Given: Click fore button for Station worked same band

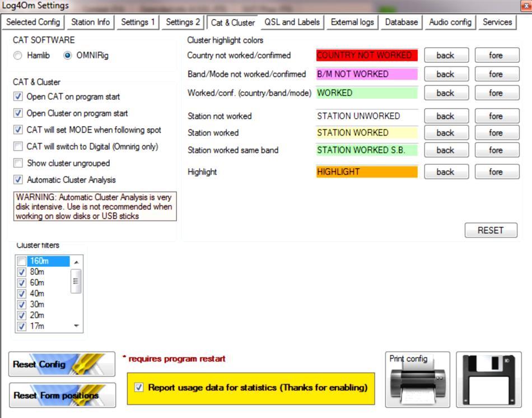Looking at the screenshot, I should click(x=497, y=150).
